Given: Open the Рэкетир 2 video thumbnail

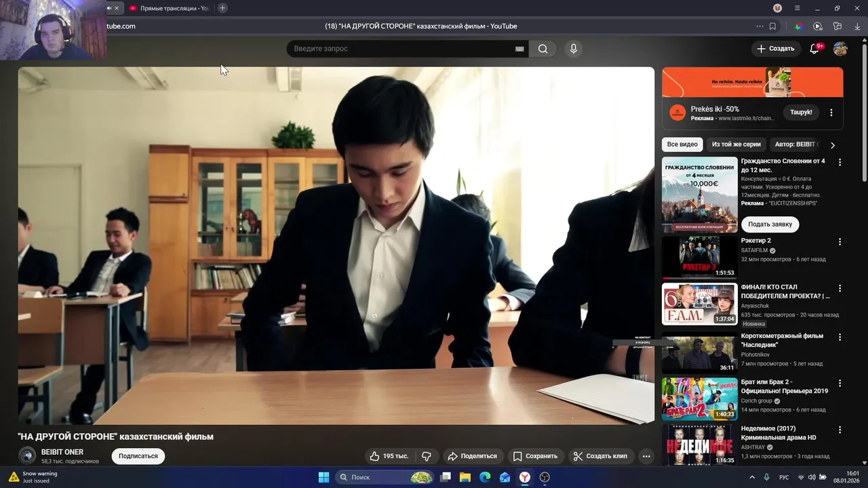Looking at the screenshot, I should 699,258.
